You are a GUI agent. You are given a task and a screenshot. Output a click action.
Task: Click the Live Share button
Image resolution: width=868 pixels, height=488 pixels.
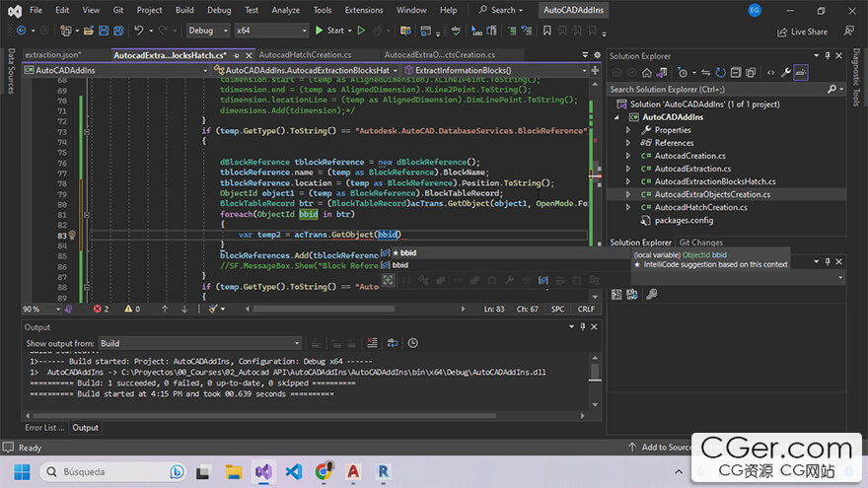802,33
